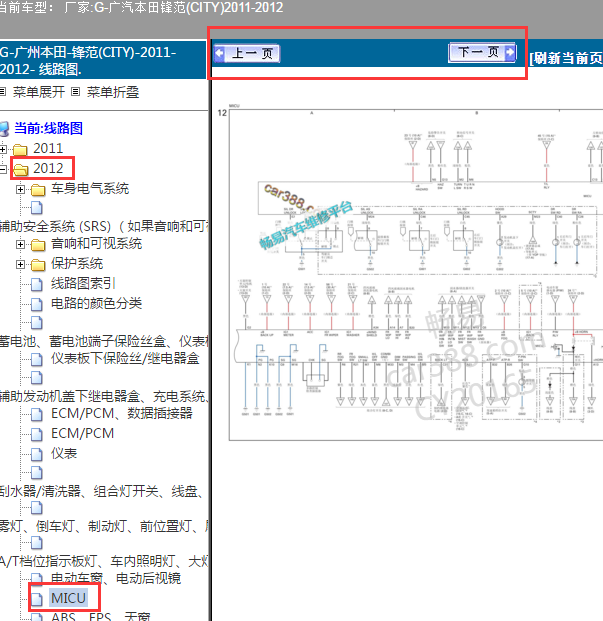Open the 雾灯、倒车灯、制动灯 document
The image size is (603, 621).
click(104, 527)
